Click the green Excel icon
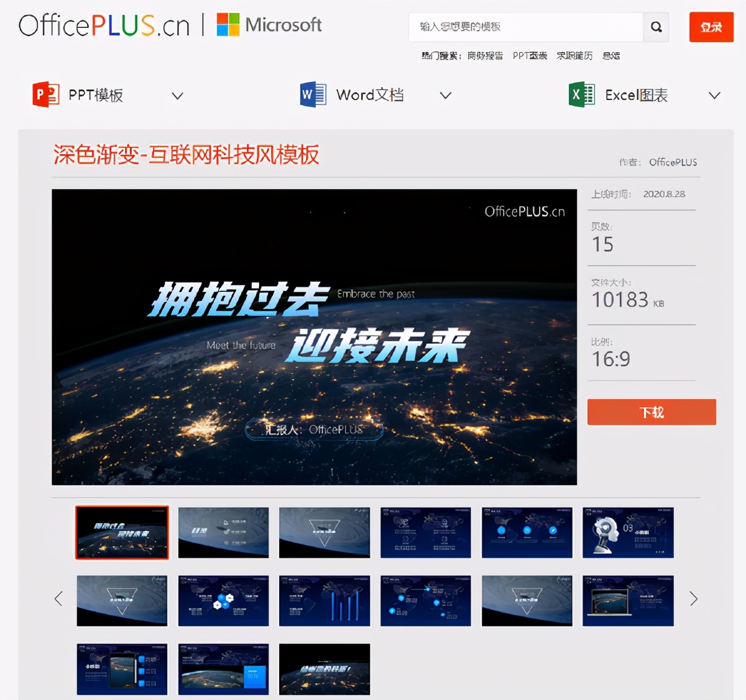This screenshot has width=746, height=700. click(x=582, y=94)
